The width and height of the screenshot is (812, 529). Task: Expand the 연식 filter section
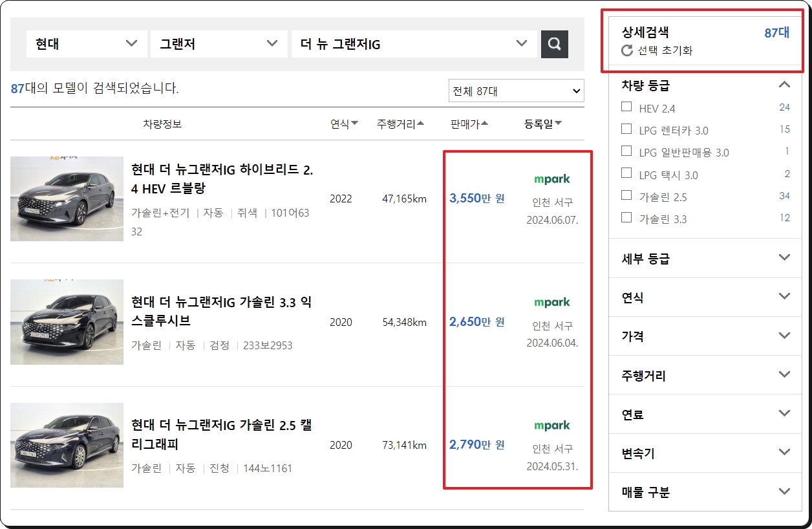(784, 296)
